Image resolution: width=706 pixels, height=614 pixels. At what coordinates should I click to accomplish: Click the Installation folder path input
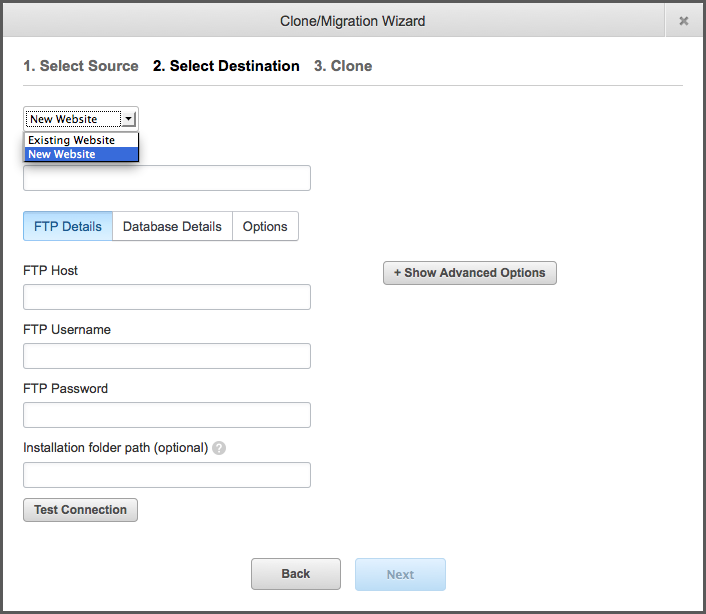167,475
